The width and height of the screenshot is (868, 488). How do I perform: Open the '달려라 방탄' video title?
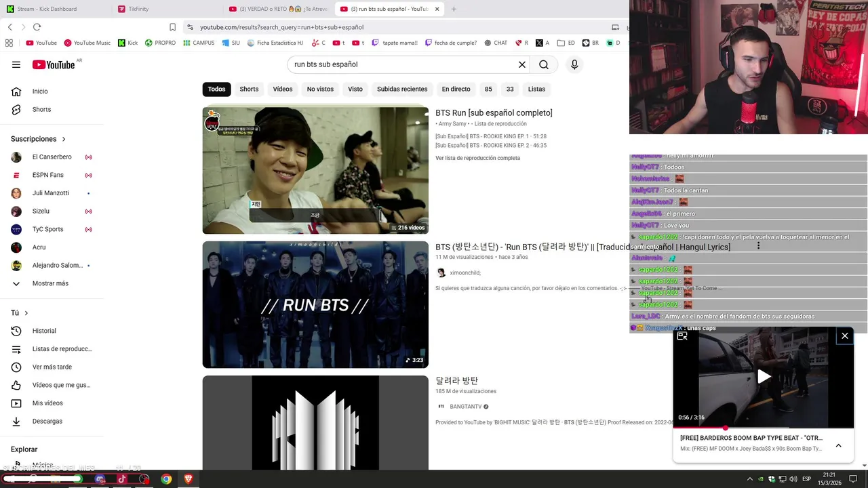click(x=456, y=381)
